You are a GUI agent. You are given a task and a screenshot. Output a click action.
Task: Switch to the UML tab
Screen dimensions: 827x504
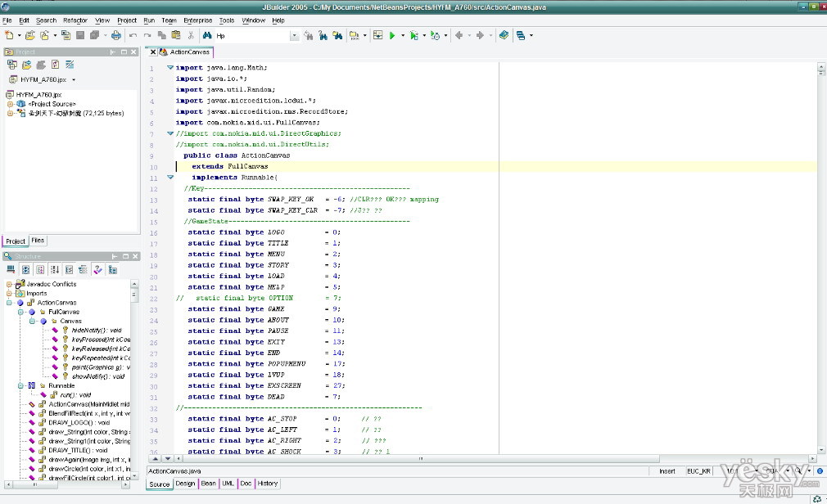coord(228,484)
